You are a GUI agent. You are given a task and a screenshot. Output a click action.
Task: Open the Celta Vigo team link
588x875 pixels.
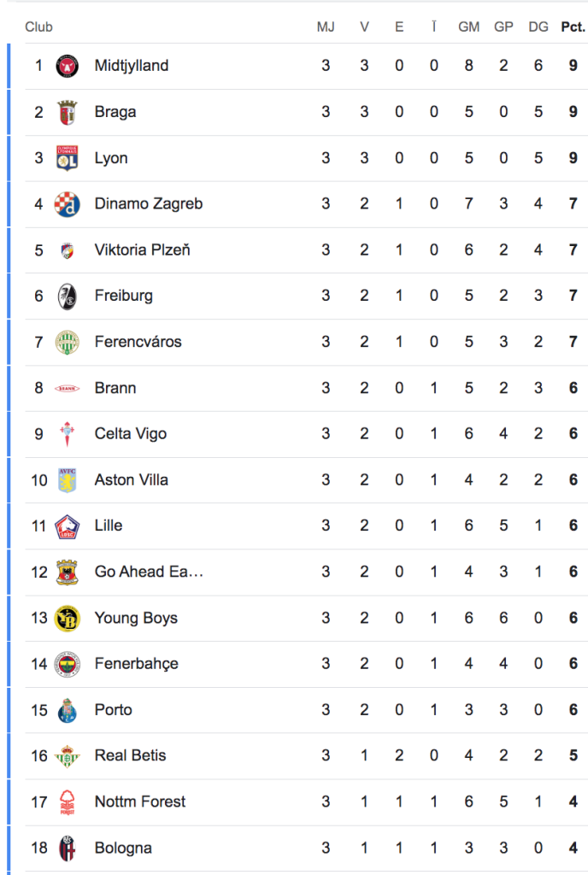point(131,434)
